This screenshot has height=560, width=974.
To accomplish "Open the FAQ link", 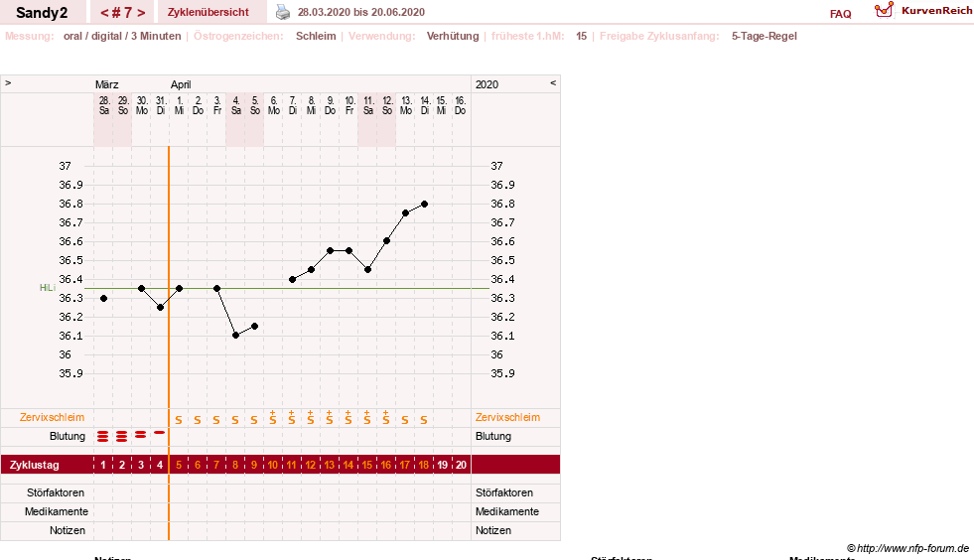I will point(840,14).
